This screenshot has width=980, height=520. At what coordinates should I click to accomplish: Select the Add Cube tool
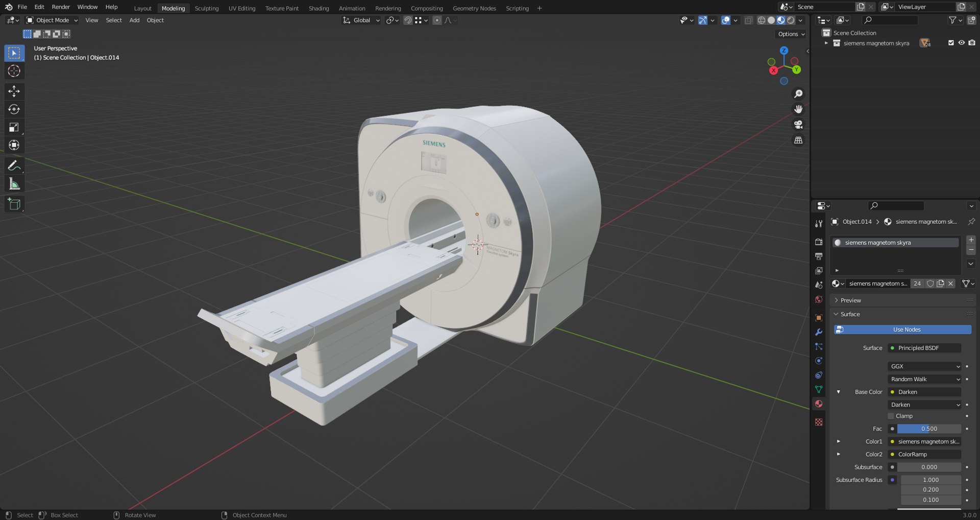[x=14, y=204]
